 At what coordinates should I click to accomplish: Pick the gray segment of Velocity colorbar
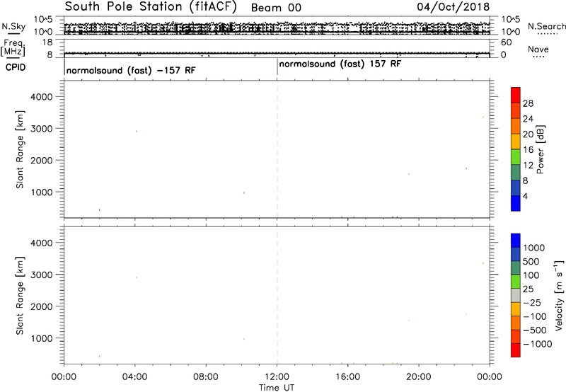coord(516,295)
